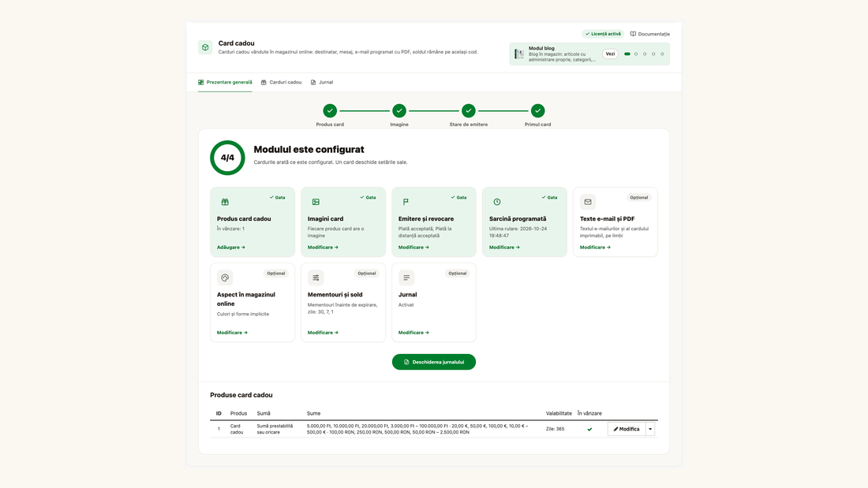Click the Primul card step checkmark
The image size is (868, 488).
pyautogui.click(x=537, y=110)
